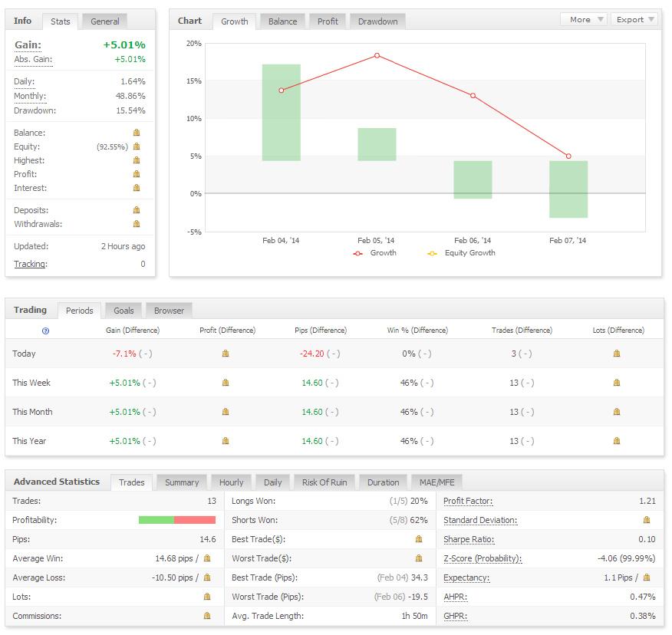The image size is (672, 635).
Task: Click the Standard Deviation lock icon
Action: click(647, 520)
